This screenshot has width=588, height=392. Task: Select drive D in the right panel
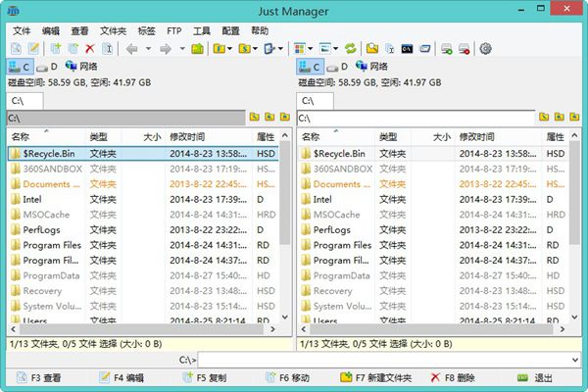(338, 67)
